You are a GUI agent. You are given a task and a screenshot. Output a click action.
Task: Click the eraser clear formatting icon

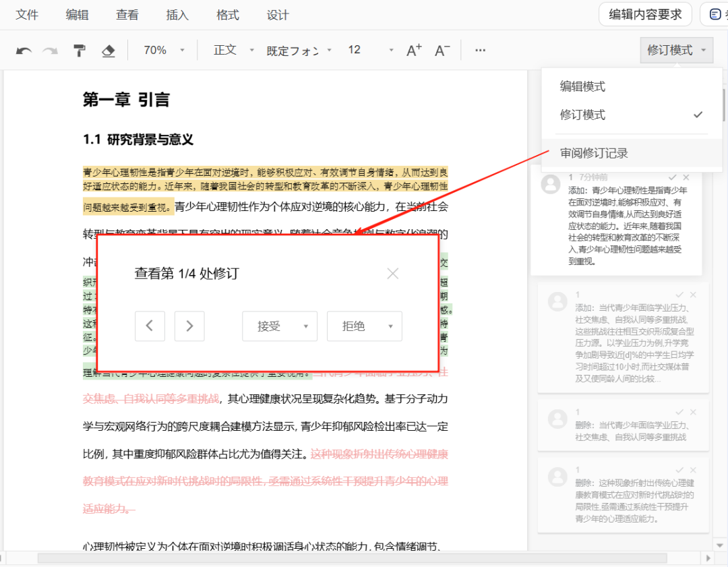tap(108, 51)
